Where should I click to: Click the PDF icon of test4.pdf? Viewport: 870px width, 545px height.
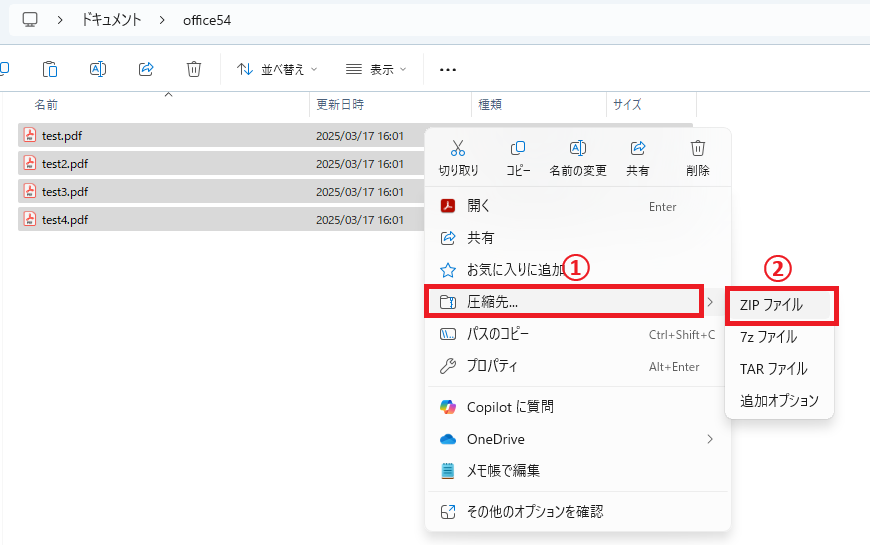tap(30, 219)
